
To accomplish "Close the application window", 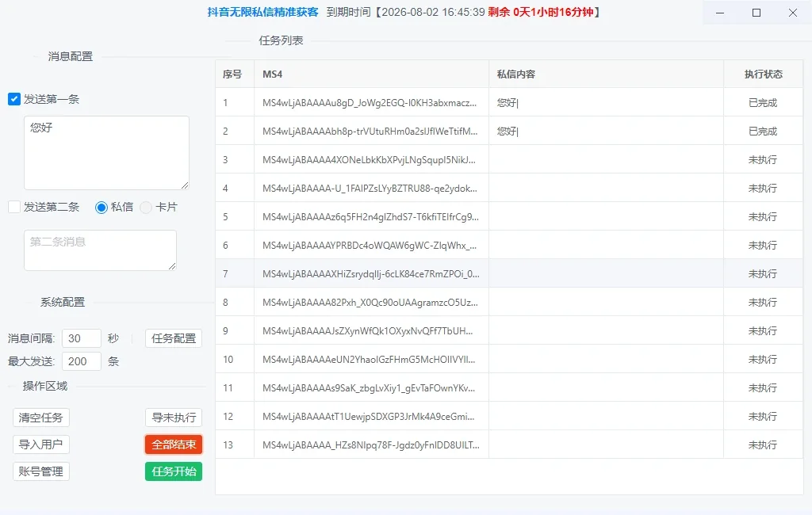I will 793,13.
